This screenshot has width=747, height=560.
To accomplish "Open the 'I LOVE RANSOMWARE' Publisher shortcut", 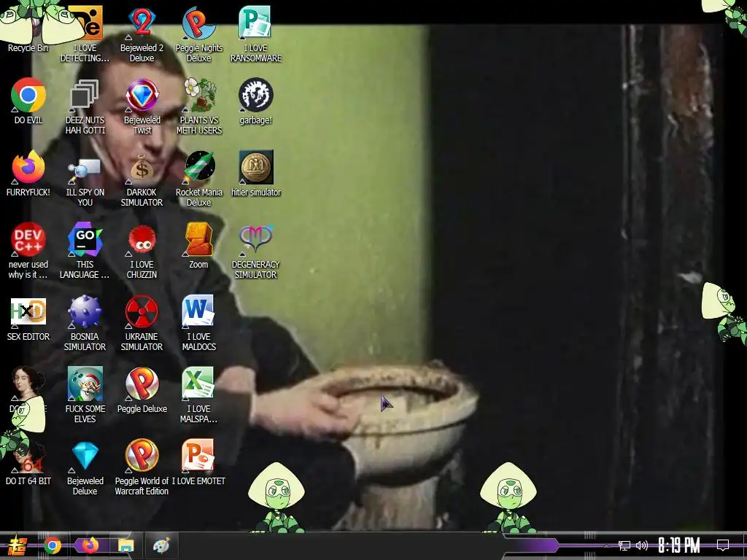I will pos(256,34).
